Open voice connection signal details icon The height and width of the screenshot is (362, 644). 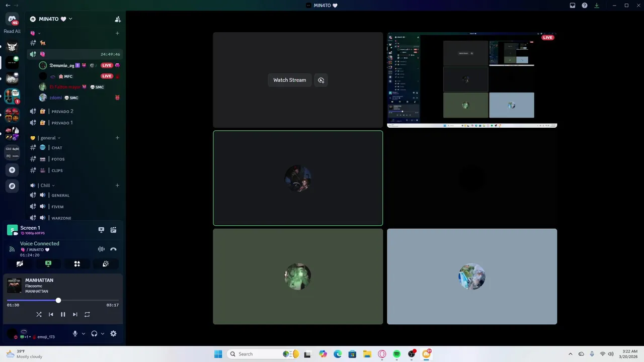pos(12,249)
